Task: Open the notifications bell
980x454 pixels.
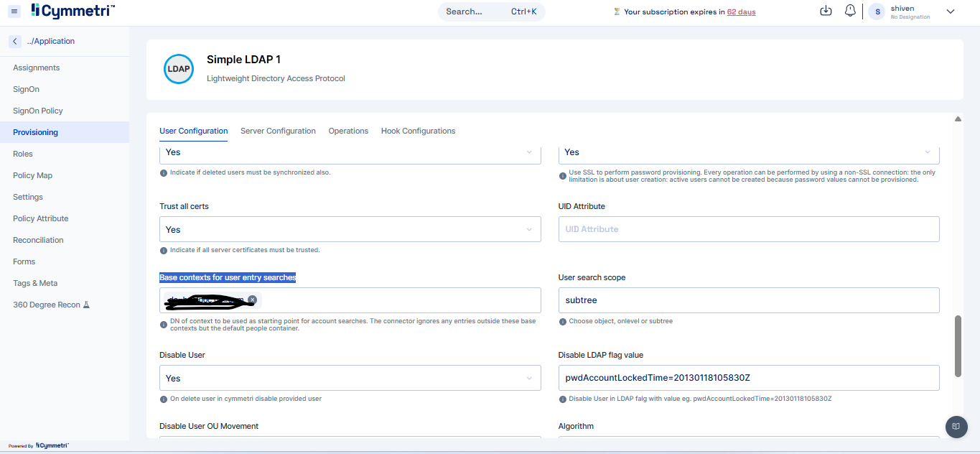Action: click(x=850, y=11)
